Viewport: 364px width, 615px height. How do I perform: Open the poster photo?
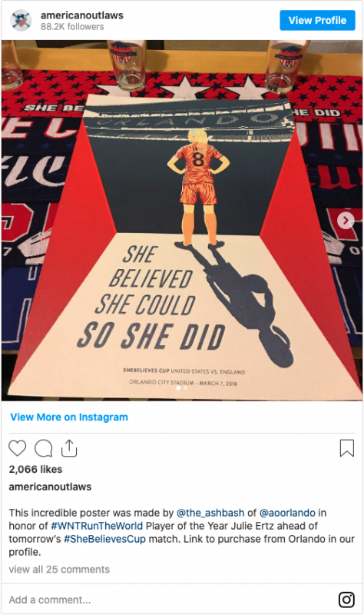click(182, 220)
